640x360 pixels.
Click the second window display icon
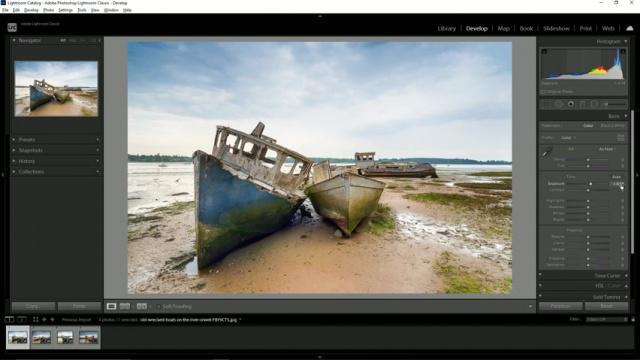pos(22,320)
